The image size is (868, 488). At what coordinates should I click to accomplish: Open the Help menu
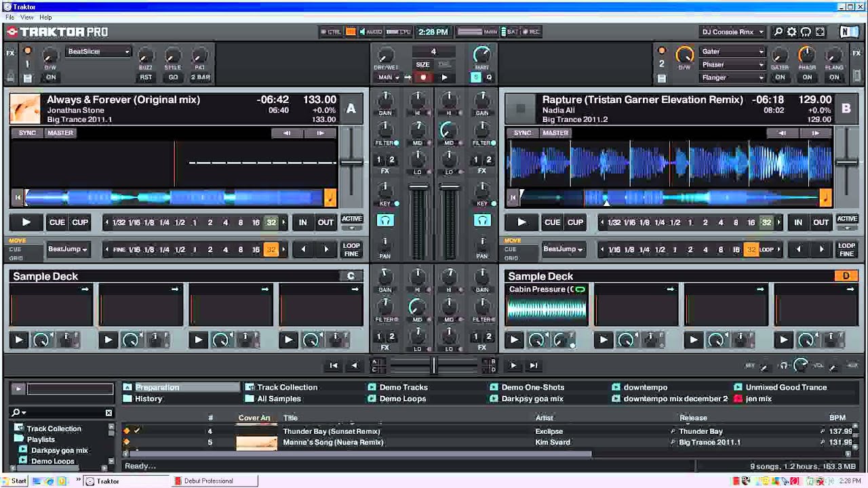tap(45, 17)
